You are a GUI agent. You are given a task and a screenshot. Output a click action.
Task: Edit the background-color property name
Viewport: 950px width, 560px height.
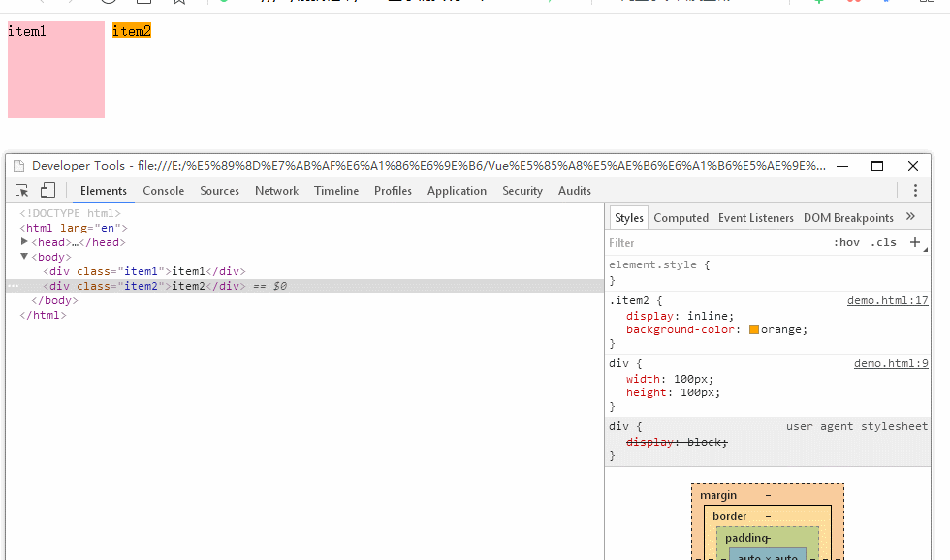click(681, 330)
